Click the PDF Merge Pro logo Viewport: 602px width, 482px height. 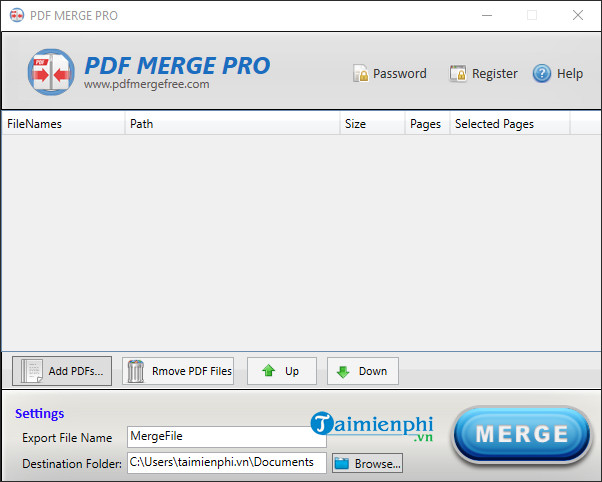(x=50, y=72)
